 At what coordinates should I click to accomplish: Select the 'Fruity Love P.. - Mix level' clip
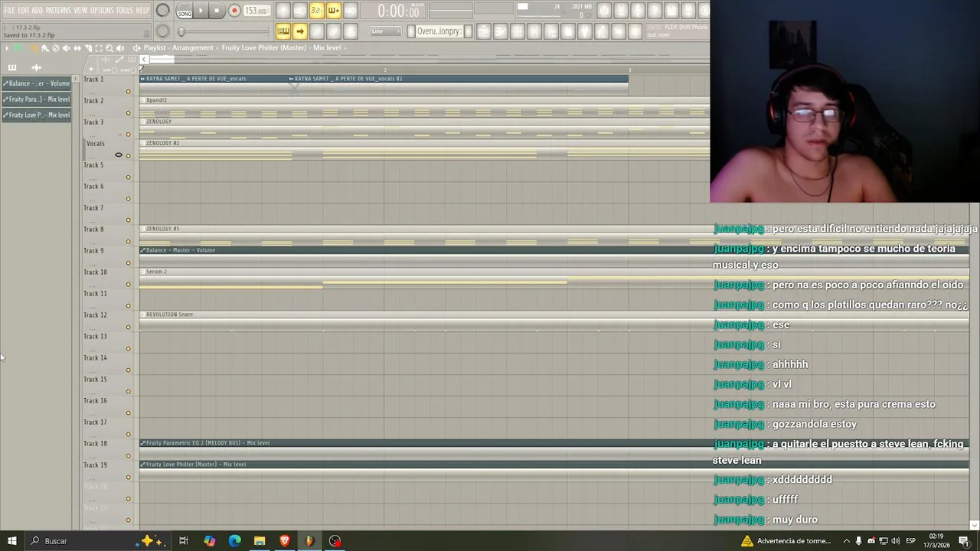tap(36, 115)
